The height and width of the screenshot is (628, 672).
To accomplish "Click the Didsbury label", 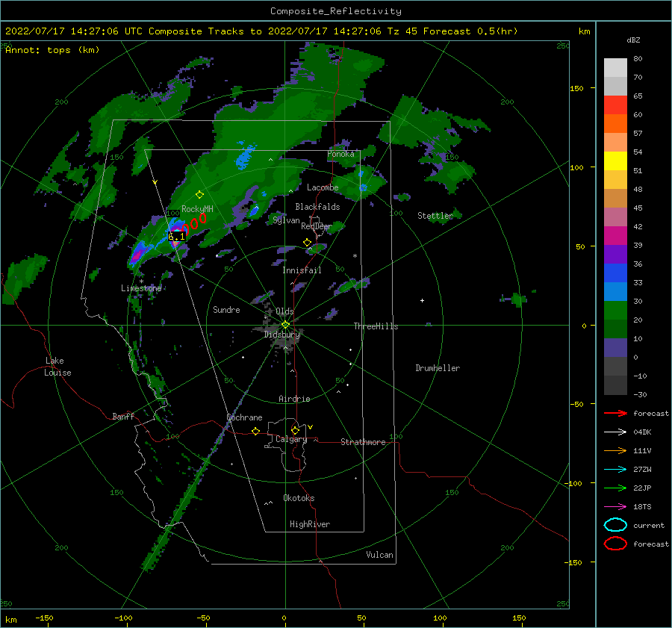I will [281, 335].
